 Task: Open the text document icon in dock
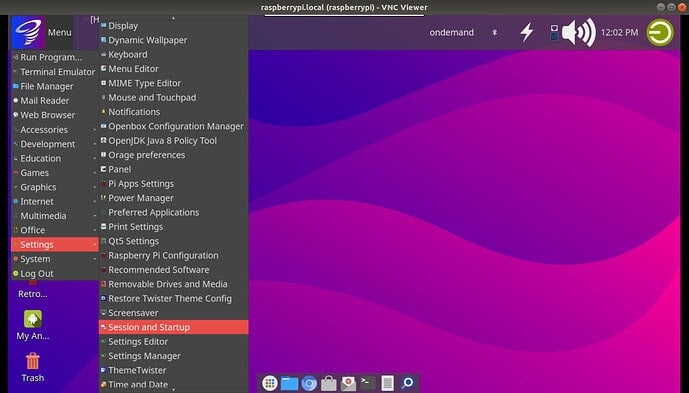pyautogui.click(x=388, y=383)
